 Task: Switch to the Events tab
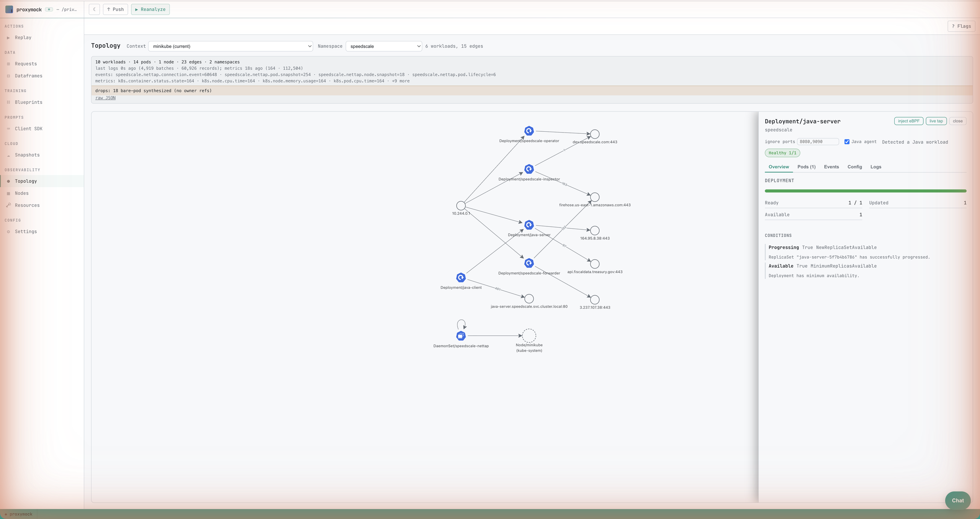(x=831, y=167)
